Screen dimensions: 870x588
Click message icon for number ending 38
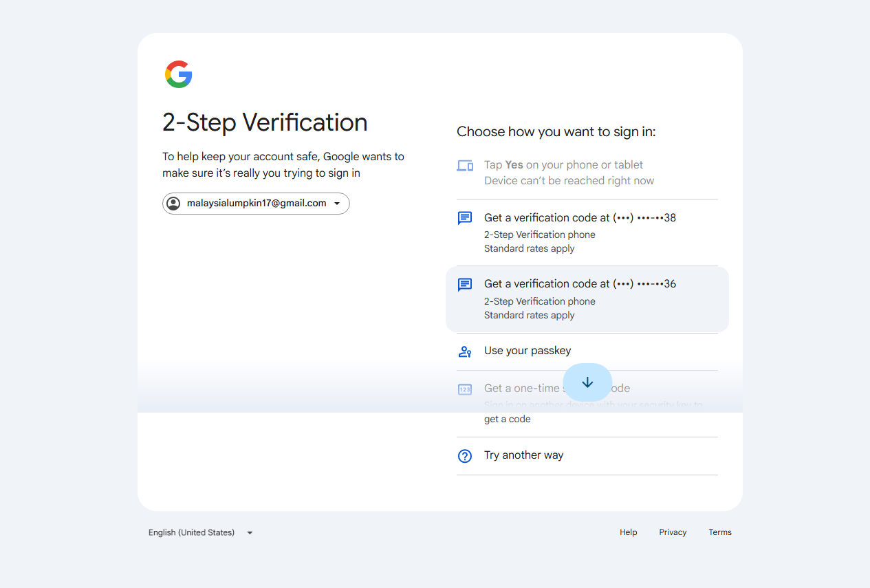pos(465,218)
